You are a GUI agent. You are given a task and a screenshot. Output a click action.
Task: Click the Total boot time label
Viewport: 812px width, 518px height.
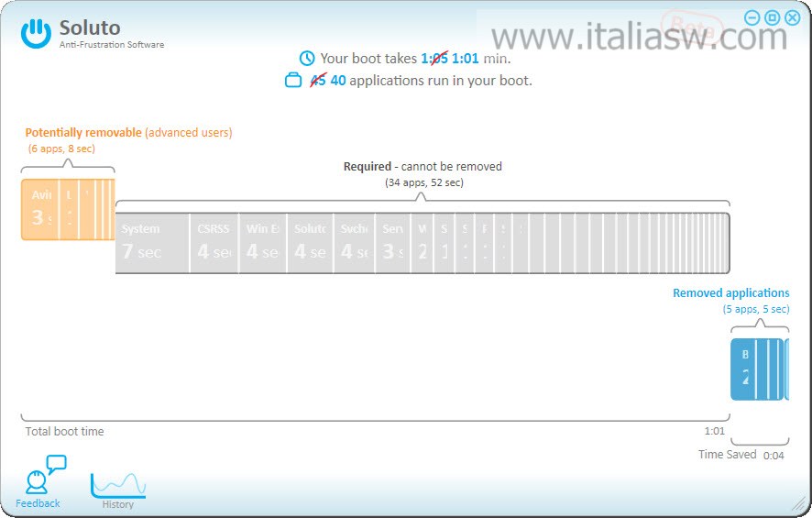[65, 432]
